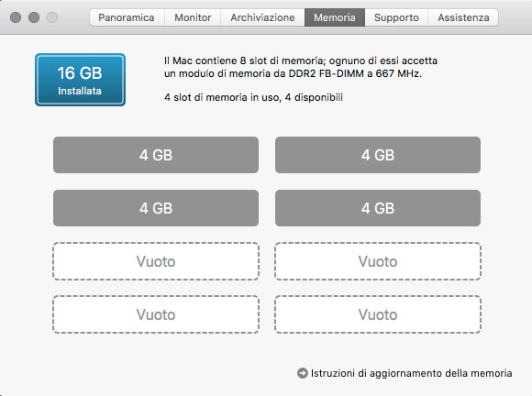Close the window with the leftmost title button
The width and height of the screenshot is (532, 396).
[x=16, y=17]
